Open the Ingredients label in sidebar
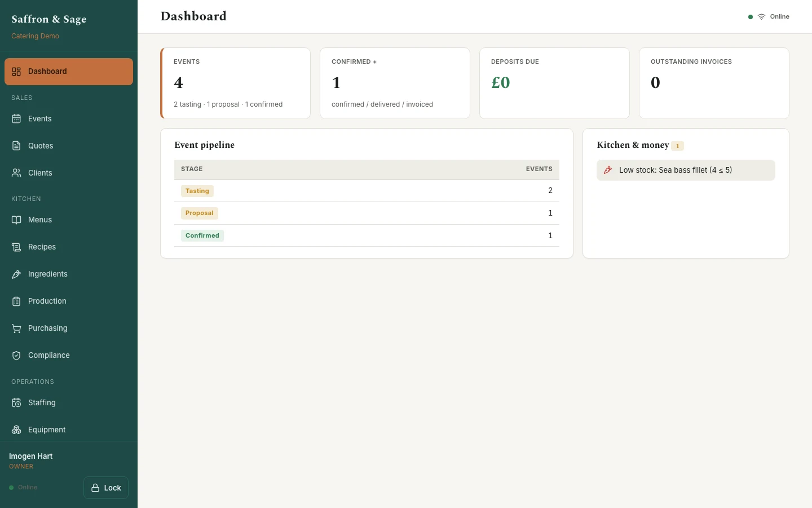The height and width of the screenshot is (508, 812). point(48,274)
